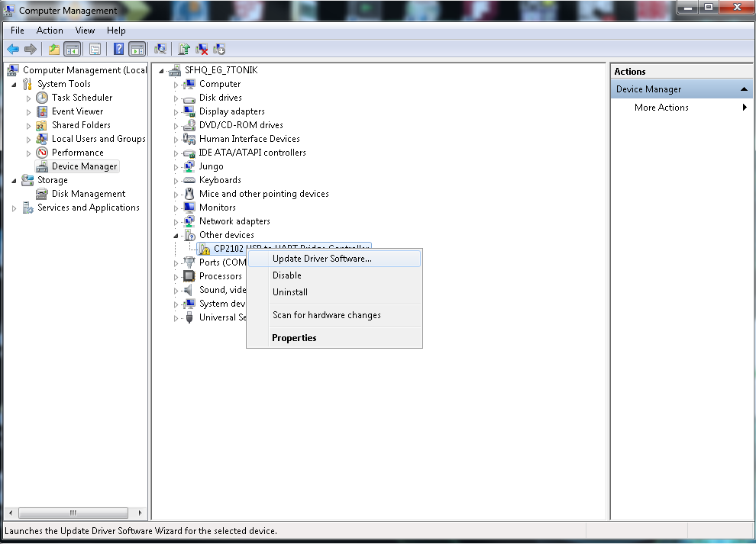This screenshot has width=756, height=544.
Task: Collapse the Storage tree node
Action: (x=14, y=181)
